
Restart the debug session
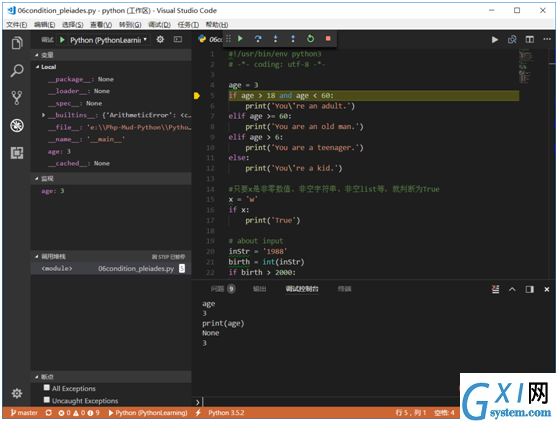[310, 38]
